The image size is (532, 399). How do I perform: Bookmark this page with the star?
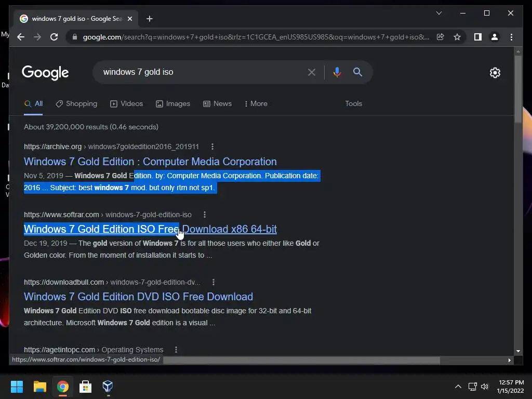tap(457, 37)
